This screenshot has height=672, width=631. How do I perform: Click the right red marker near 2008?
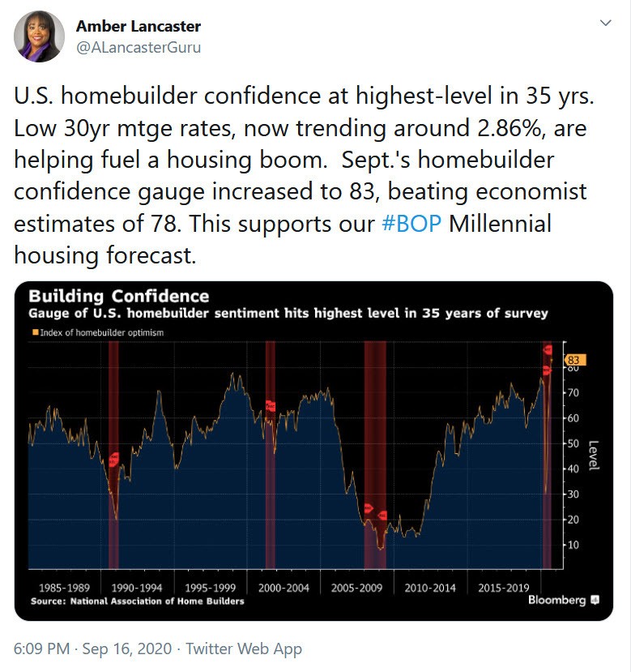383,515
